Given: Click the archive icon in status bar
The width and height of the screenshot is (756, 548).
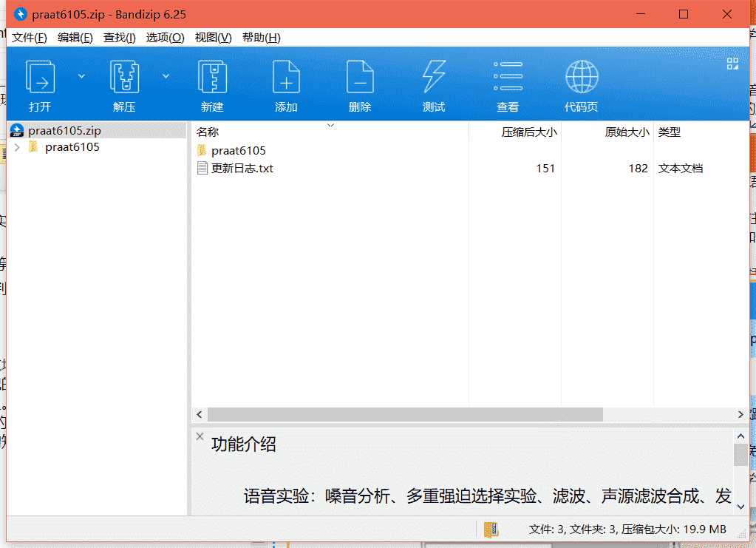Looking at the screenshot, I should 491,530.
